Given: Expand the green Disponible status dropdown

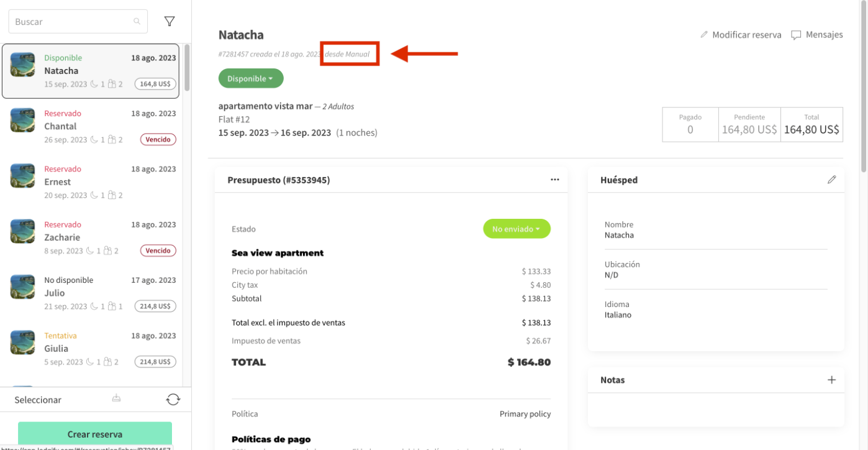Looking at the screenshot, I should click(251, 79).
